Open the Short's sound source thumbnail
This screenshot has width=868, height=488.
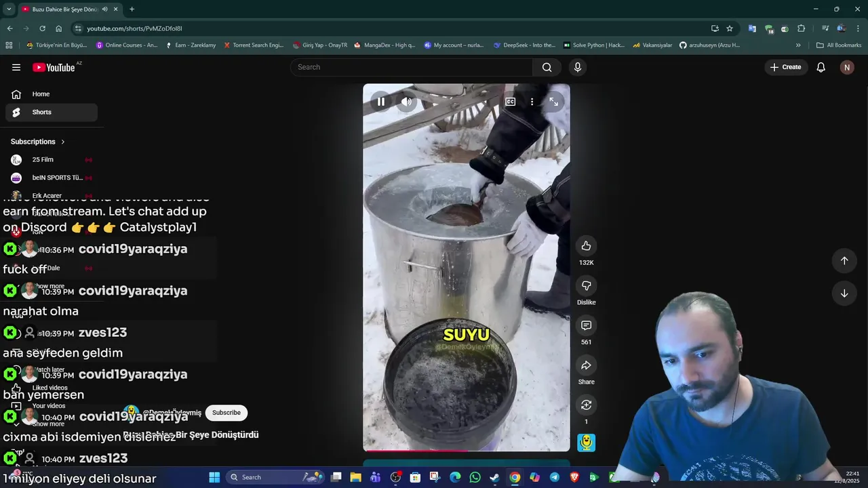coord(587,443)
